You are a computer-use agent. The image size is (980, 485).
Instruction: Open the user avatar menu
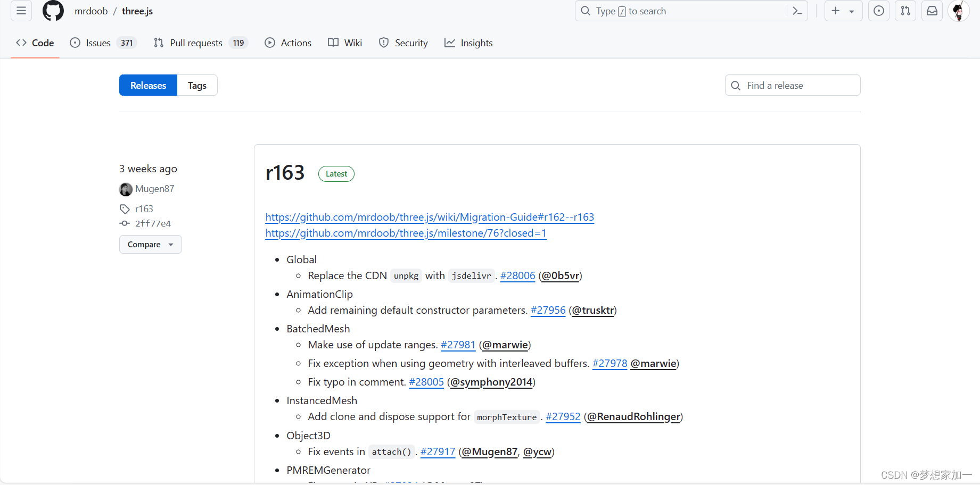click(959, 11)
